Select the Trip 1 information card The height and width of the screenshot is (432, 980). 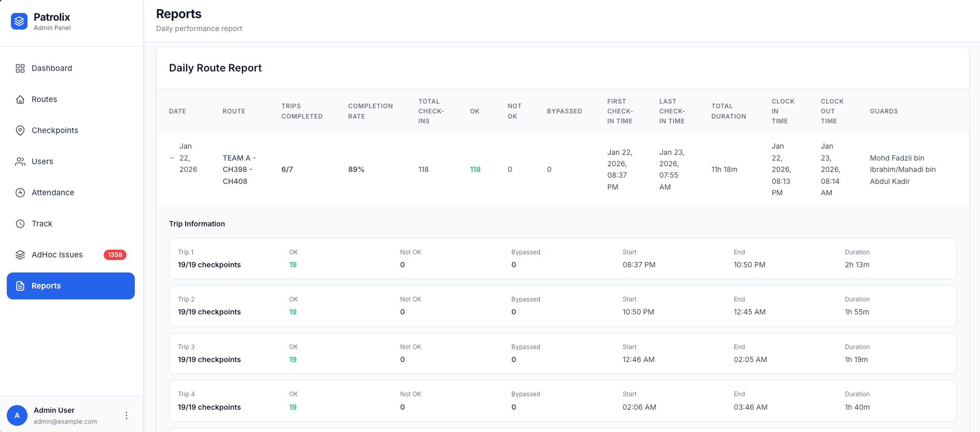pos(563,258)
